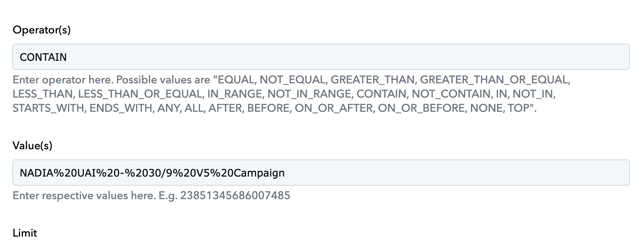644x241 pixels.
Task: Focus the Value(s) text field
Action: (x=320, y=173)
